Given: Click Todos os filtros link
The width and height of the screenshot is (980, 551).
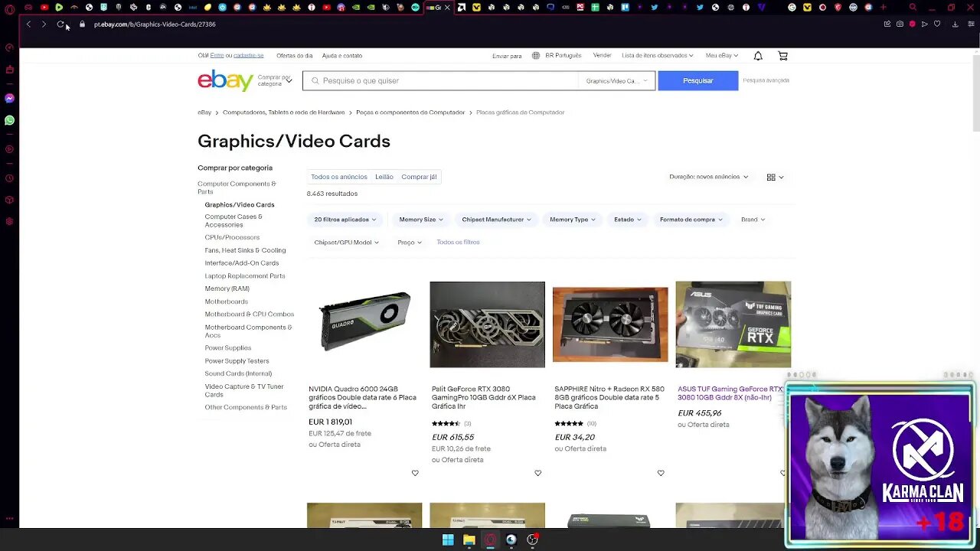Looking at the screenshot, I should click(458, 243).
